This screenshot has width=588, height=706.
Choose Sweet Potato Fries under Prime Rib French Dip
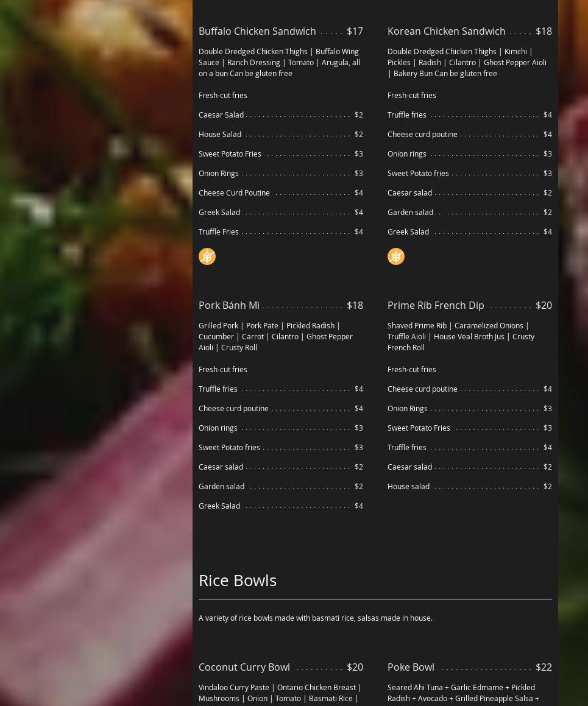(419, 428)
